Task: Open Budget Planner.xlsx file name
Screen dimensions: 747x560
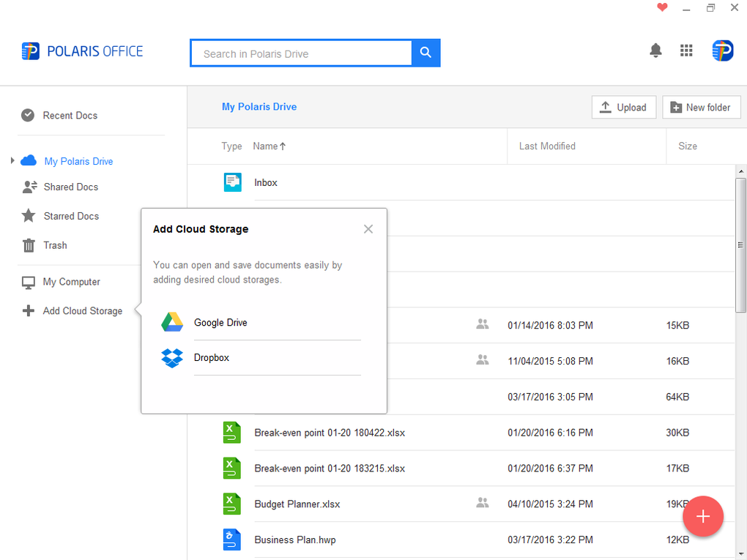Action: 297,504
